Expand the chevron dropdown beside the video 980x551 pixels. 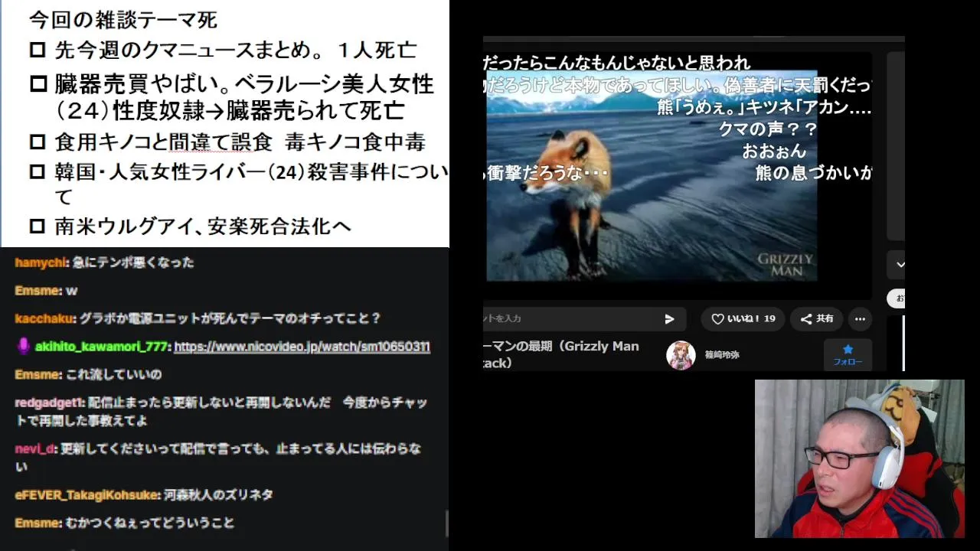point(900,265)
